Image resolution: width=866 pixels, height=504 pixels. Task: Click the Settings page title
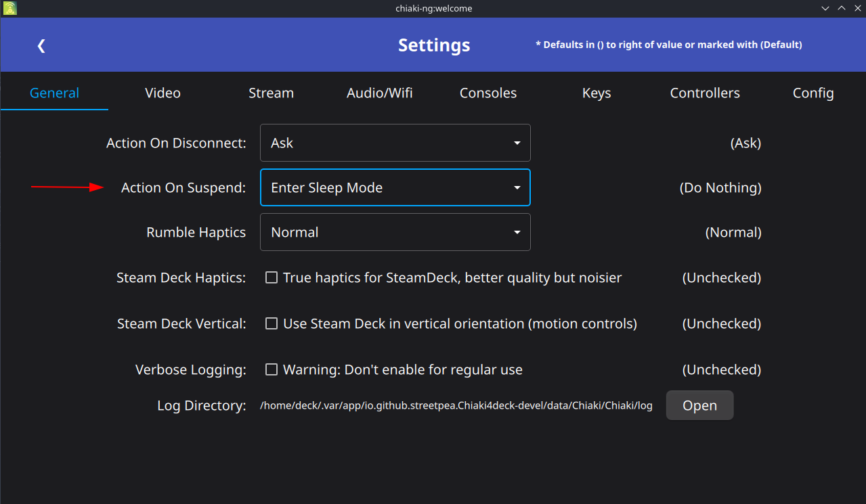tap(434, 45)
